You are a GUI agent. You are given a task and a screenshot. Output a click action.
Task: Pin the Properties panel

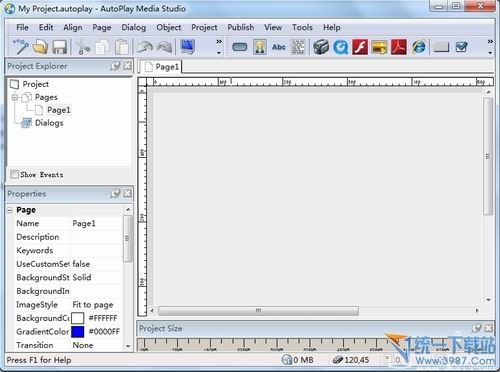coord(115,193)
